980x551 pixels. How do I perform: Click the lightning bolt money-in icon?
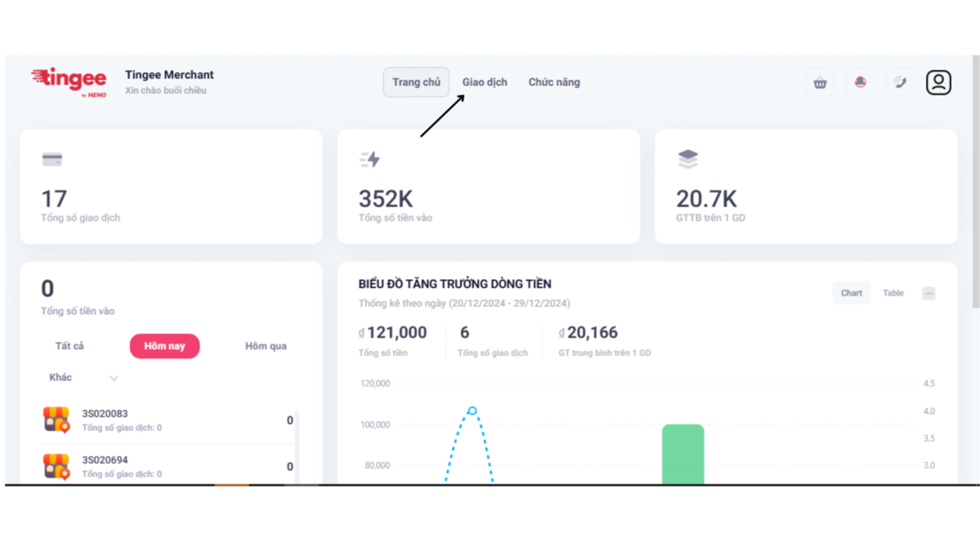click(x=370, y=159)
